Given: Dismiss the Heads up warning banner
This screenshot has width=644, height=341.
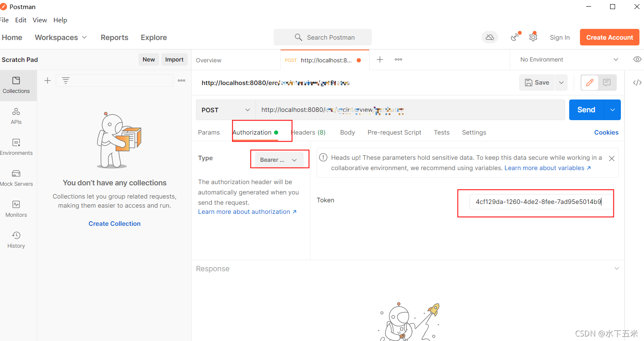Looking at the screenshot, I should tap(612, 159).
